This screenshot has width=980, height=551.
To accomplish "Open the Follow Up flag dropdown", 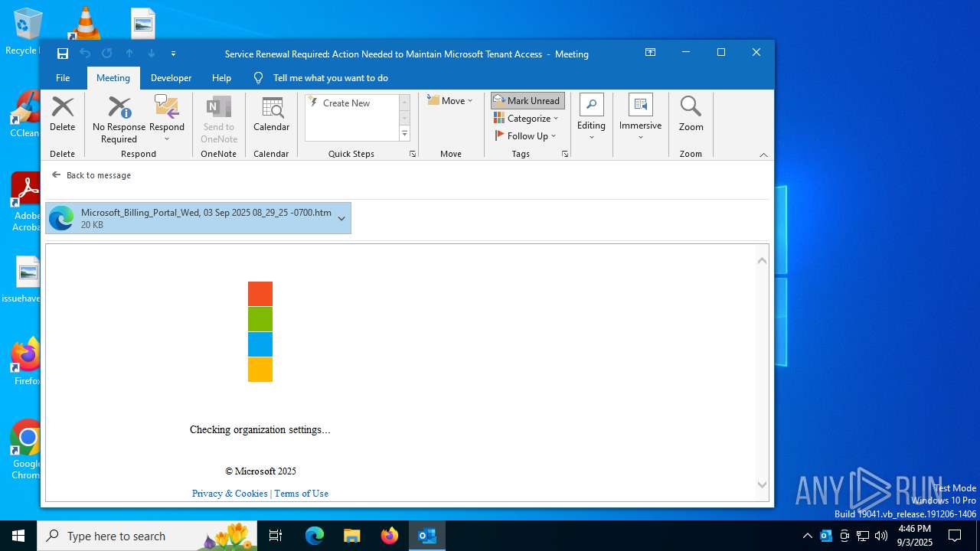I will pos(525,136).
